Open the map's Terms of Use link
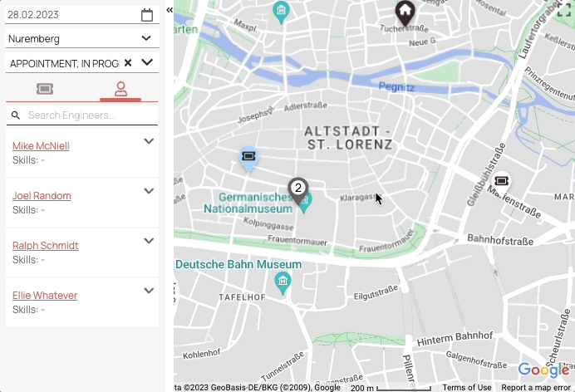The height and width of the screenshot is (392, 575). pyautogui.click(x=467, y=387)
